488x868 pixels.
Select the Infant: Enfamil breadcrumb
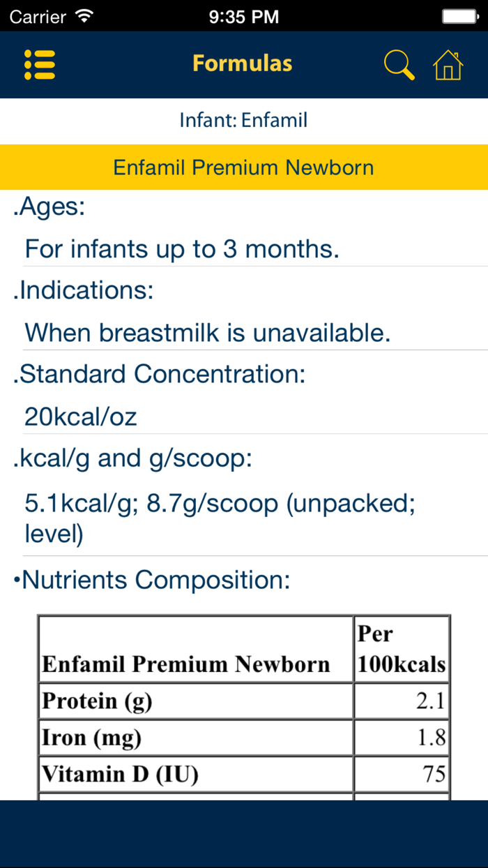point(243,120)
